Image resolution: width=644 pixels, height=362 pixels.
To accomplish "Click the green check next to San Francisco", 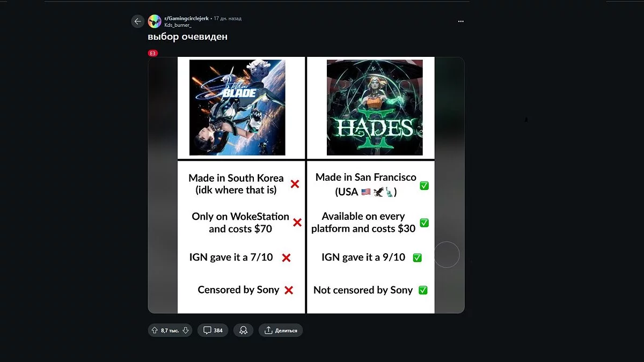I will [x=424, y=186].
